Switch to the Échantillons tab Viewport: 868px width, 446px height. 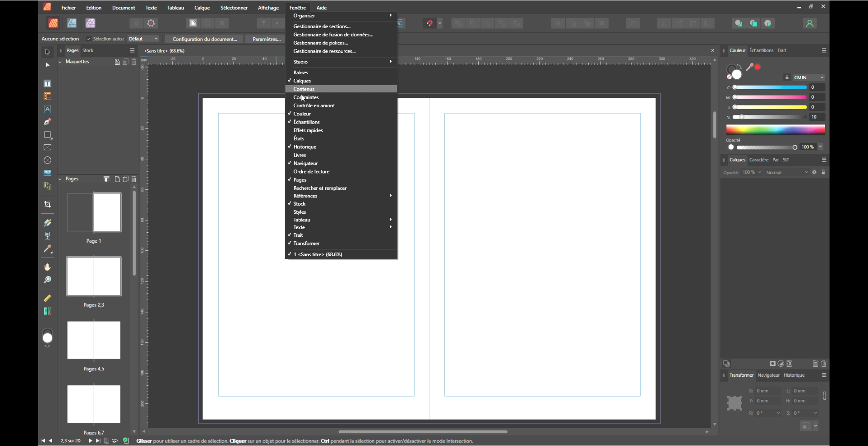[761, 50]
